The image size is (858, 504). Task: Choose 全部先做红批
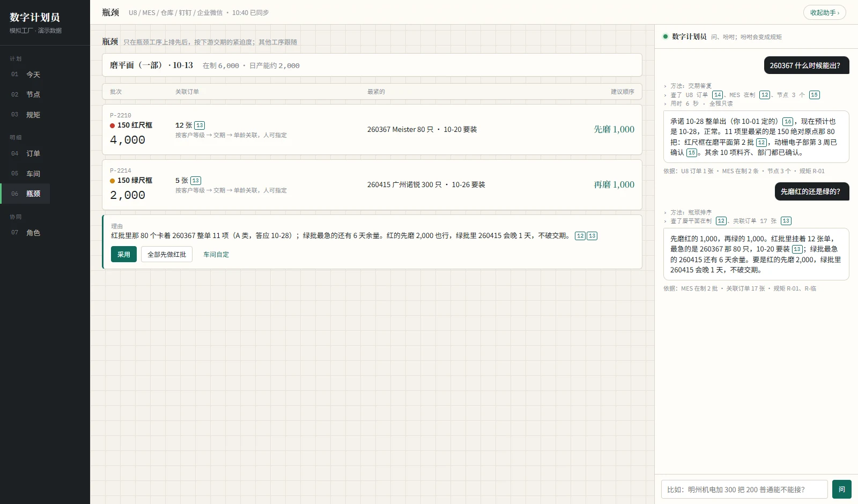167,254
